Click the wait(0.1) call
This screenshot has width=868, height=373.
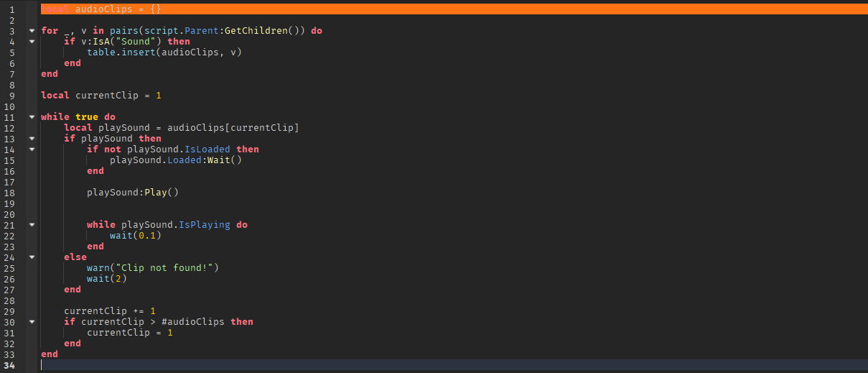pos(135,236)
